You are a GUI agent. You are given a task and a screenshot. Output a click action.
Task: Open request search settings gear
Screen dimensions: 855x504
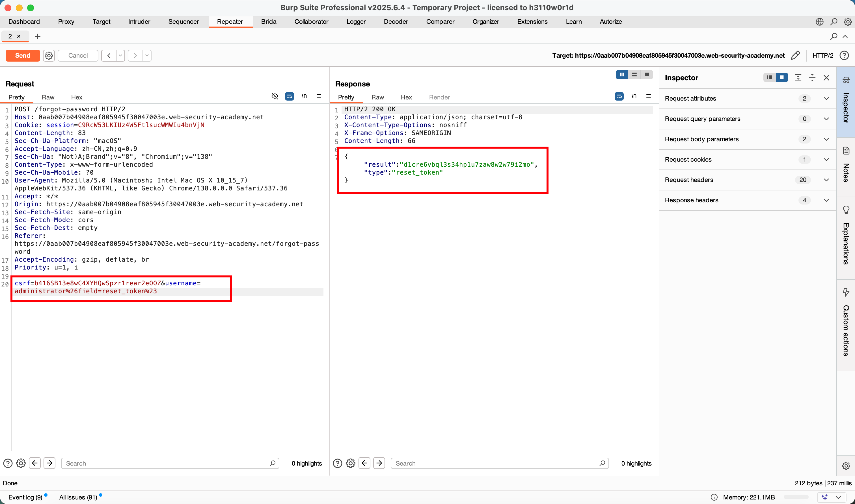tap(21, 463)
